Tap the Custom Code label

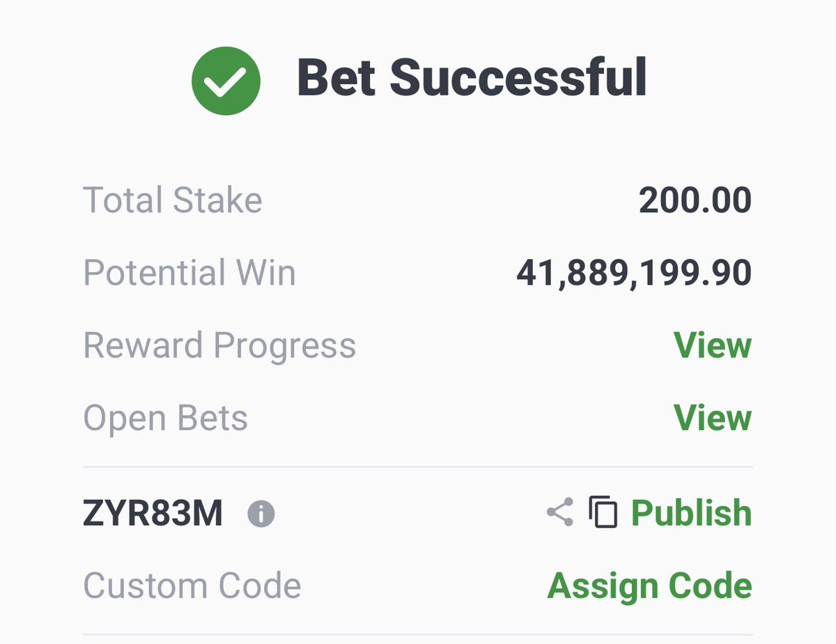point(192,586)
